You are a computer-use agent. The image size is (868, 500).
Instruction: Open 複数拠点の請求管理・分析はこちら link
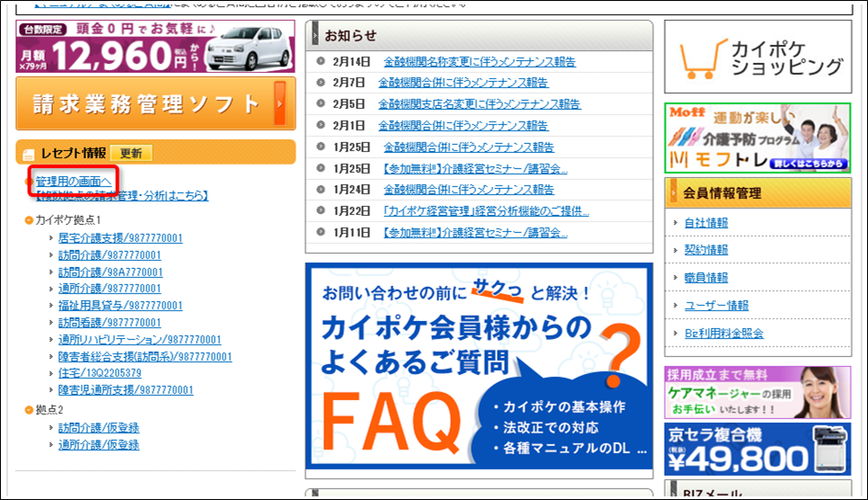tap(122, 195)
